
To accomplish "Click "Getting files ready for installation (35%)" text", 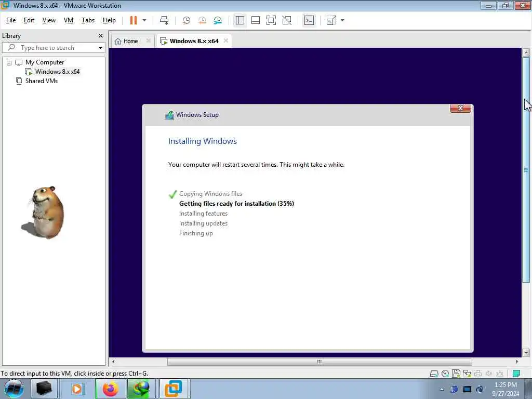I will (236, 204).
